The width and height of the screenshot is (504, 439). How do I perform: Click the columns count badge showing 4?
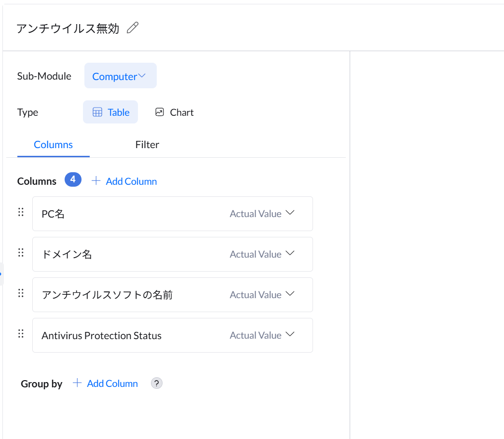pos(73,180)
